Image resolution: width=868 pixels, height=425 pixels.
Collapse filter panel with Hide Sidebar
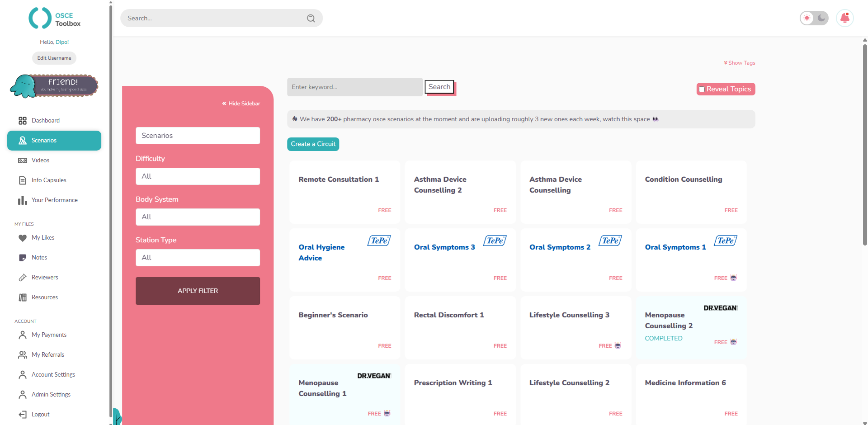pos(241,104)
